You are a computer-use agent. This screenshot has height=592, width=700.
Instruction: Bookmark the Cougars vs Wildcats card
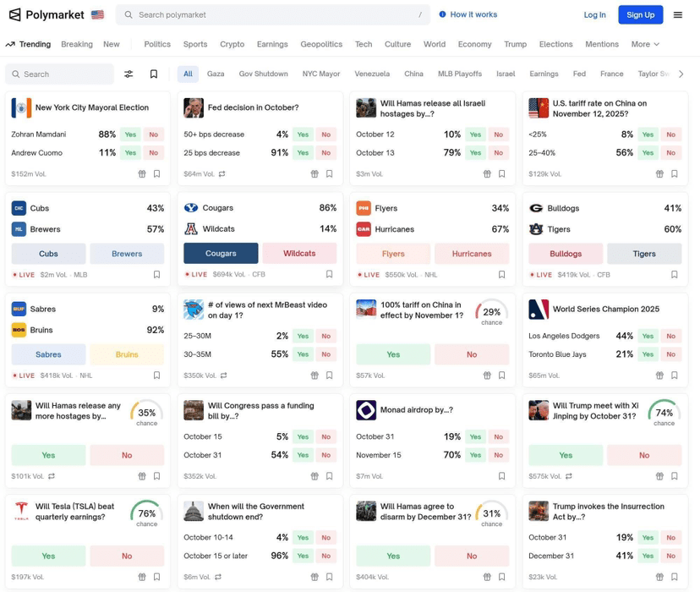coord(329,274)
